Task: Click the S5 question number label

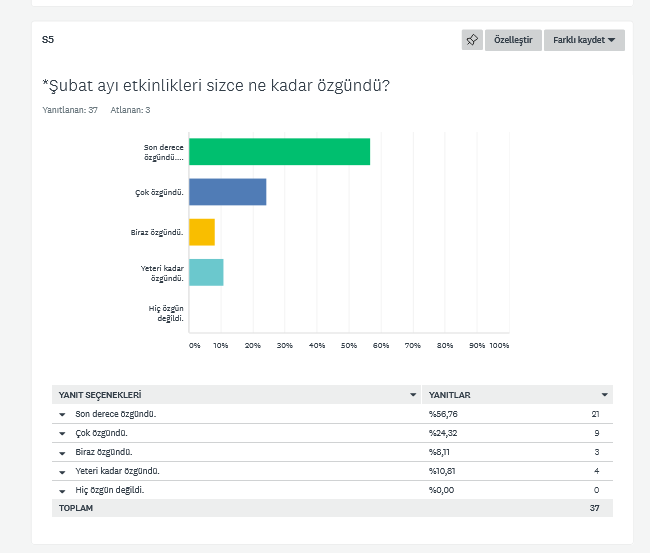Action: [x=48, y=40]
